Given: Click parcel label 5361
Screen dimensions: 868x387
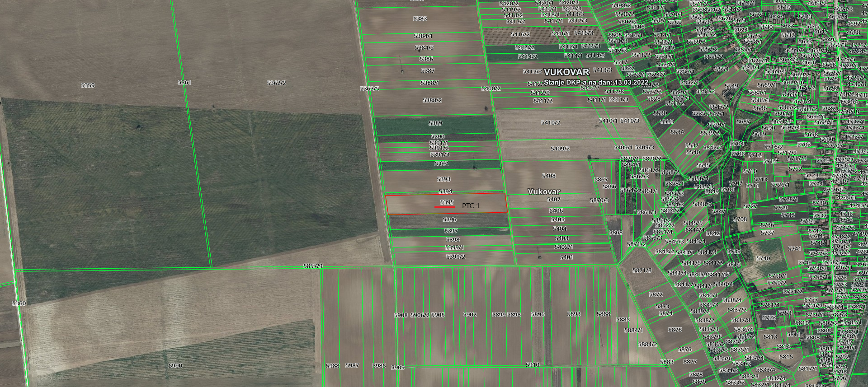Looking at the screenshot, I should tap(184, 83).
